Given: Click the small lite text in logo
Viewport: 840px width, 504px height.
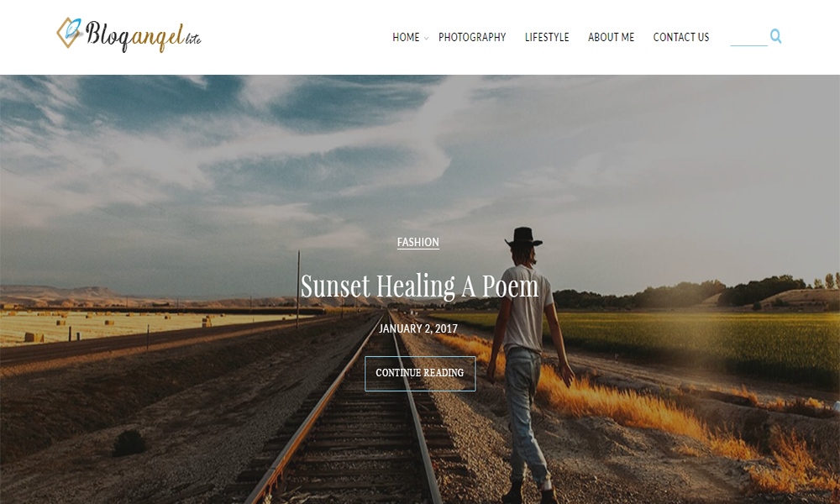Looking at the screenshot, I should pyautogui.click(x=193, y=39).
